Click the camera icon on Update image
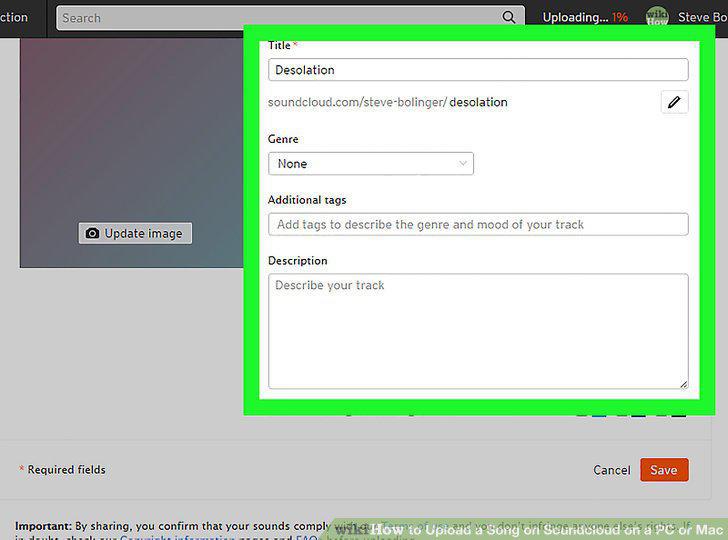The image size is (728, 540). click(x=92, y=233)
